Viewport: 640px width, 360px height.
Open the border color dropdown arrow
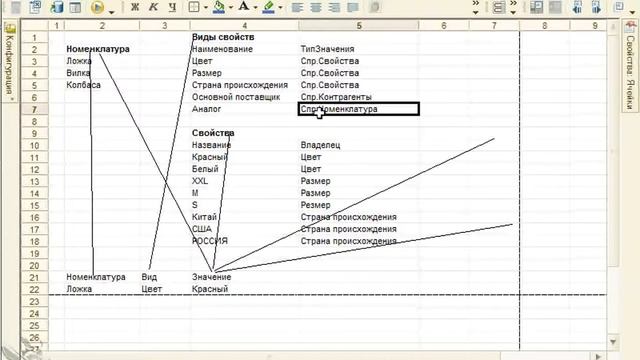280,8
